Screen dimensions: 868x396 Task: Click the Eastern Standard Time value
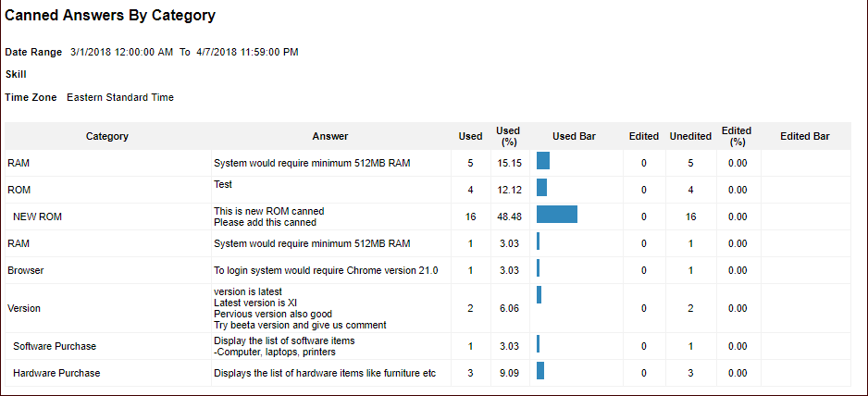coord(120,97)
